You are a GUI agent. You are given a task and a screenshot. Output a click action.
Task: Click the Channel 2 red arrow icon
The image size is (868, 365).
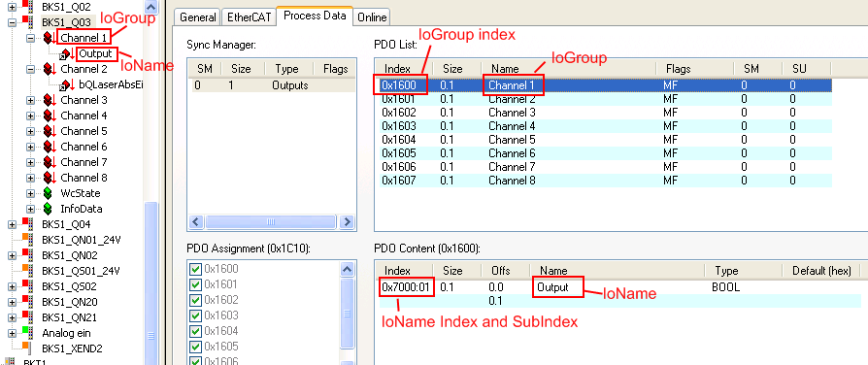pyautogui.click(x=50, y=69)
